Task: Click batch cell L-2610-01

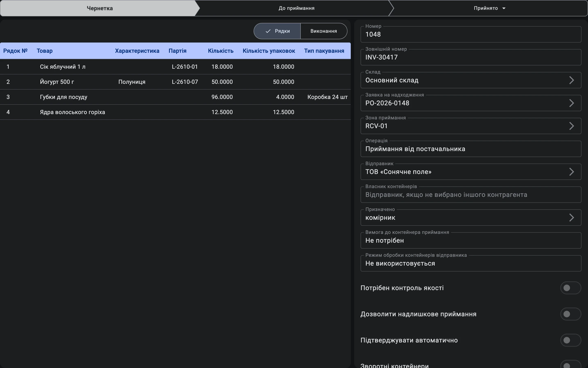Action: [185, 67]
